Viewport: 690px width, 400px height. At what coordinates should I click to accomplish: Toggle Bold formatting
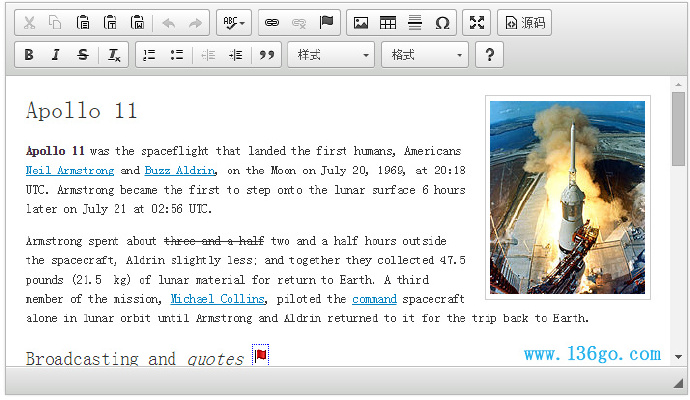coord(29,55)
